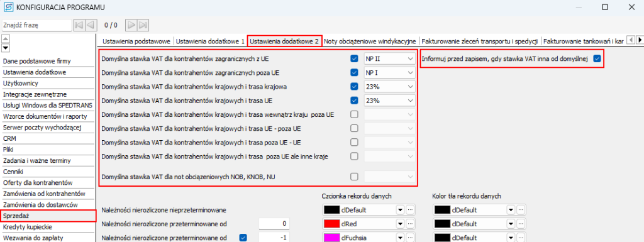Click the application logo in title bar
This screenshot has width=644, height=242.
click(8, 7)
